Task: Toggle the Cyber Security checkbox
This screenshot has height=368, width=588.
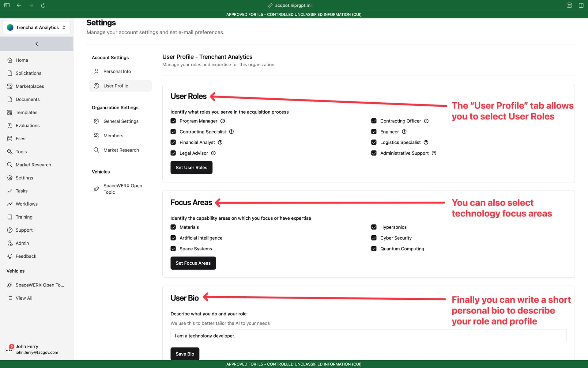Action: coord(374,238)
